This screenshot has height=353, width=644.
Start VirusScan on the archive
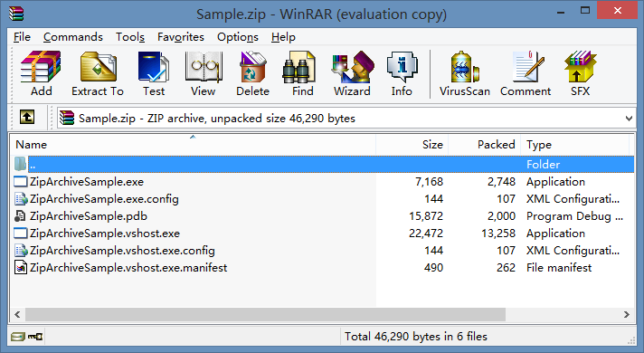coord(465,73)
